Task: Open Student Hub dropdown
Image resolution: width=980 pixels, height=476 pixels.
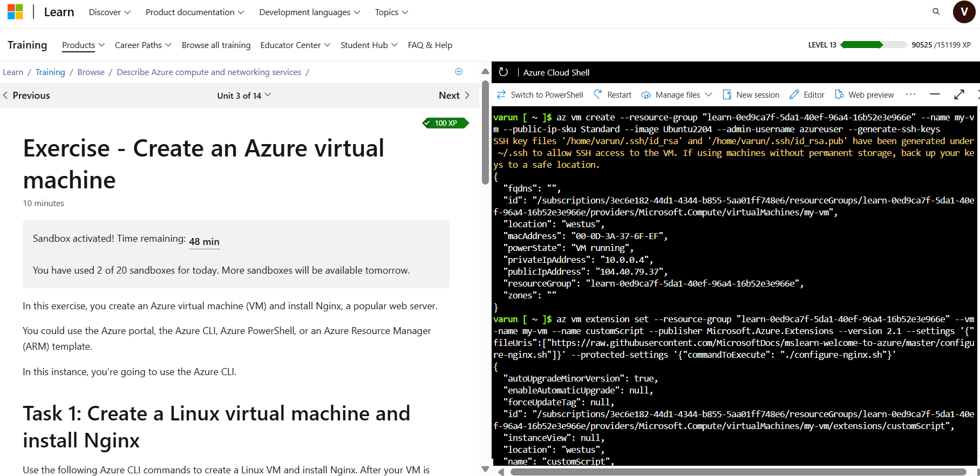Action: (369, 45)
